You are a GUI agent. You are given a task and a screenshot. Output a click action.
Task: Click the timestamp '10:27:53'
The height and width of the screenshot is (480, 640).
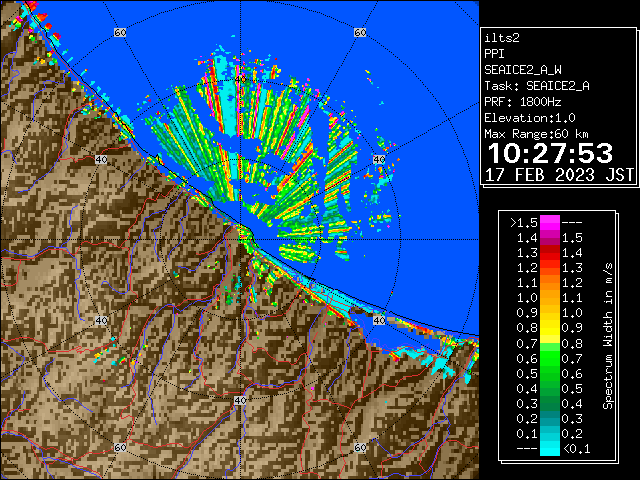click(x=550, y=153)
